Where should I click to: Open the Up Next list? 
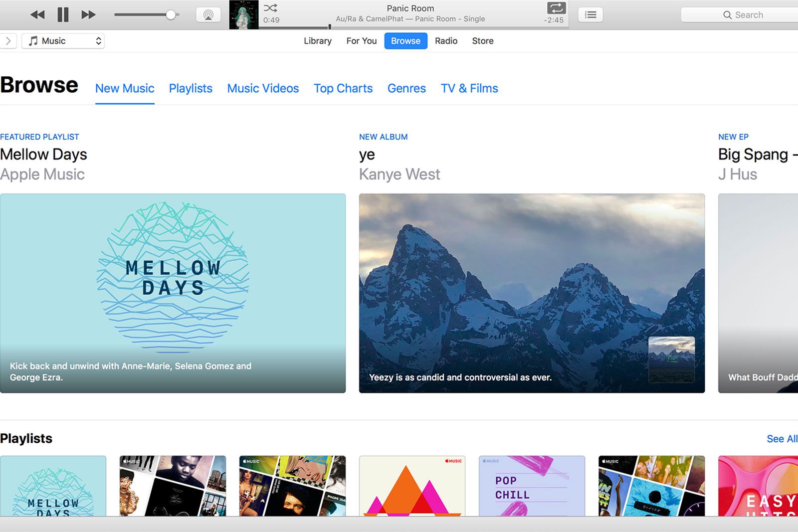coord(591,15)
